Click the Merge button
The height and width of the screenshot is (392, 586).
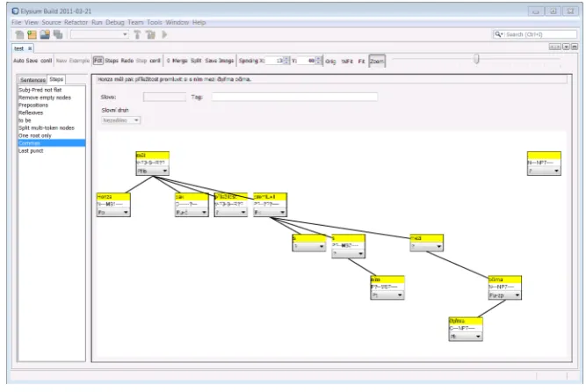click(x=180, y=61)
